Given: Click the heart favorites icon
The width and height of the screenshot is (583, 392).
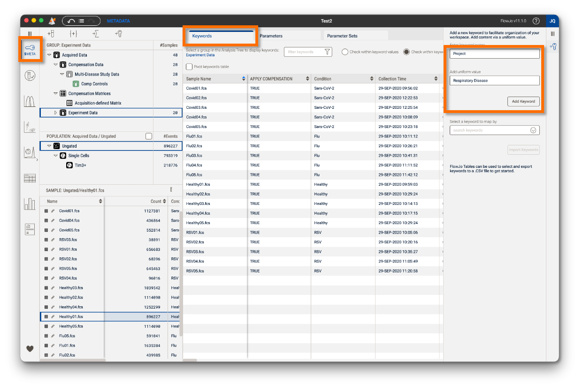Looking at the screenshot, I should (30, 348).
